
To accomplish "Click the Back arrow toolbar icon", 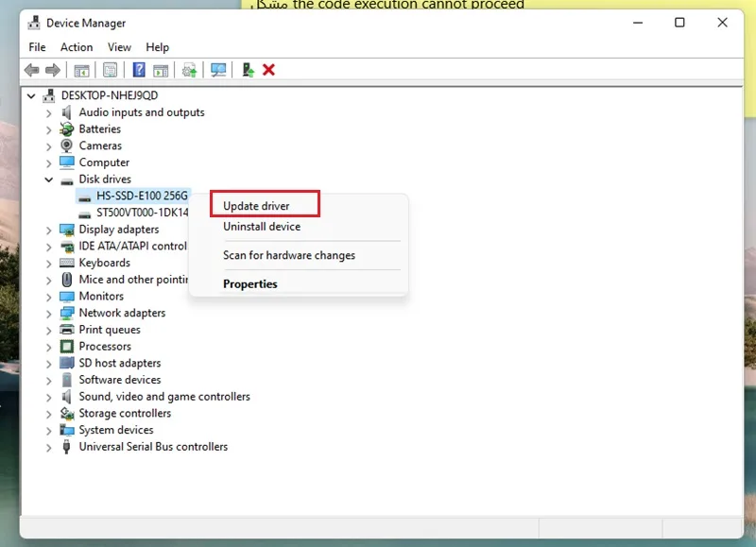I will coord(32,70).
